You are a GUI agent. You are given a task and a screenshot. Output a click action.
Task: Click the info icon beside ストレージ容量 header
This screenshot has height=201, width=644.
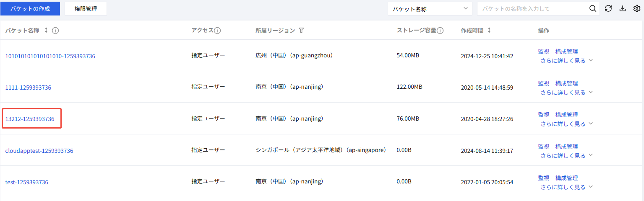[440, 31]
